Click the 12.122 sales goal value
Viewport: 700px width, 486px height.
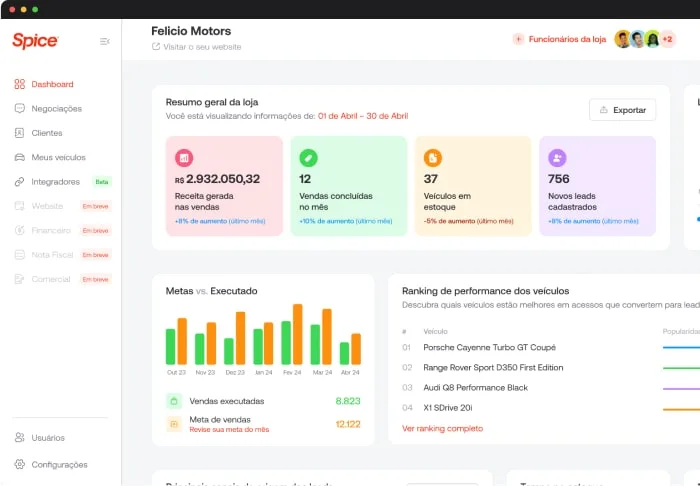coord(348,424)
